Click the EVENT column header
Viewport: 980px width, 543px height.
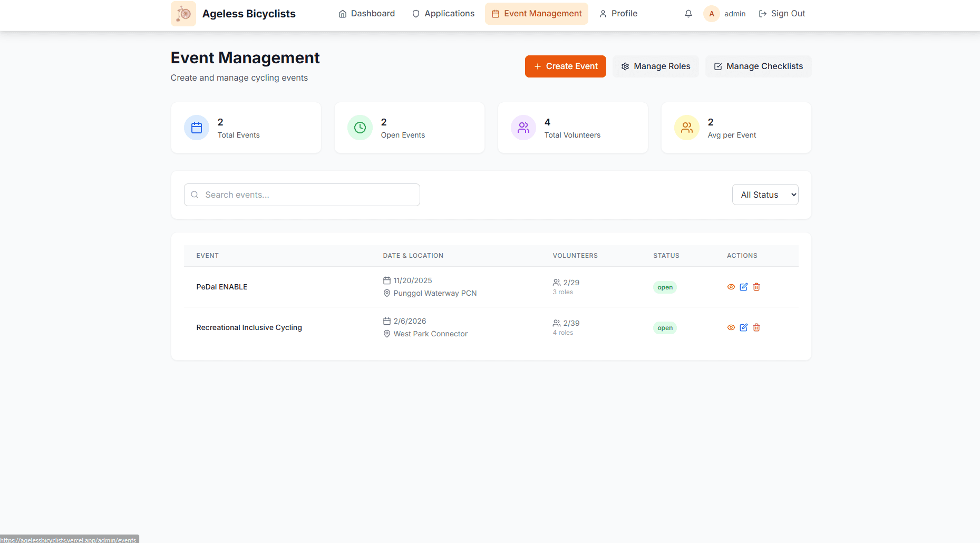(x=208, y=256)
